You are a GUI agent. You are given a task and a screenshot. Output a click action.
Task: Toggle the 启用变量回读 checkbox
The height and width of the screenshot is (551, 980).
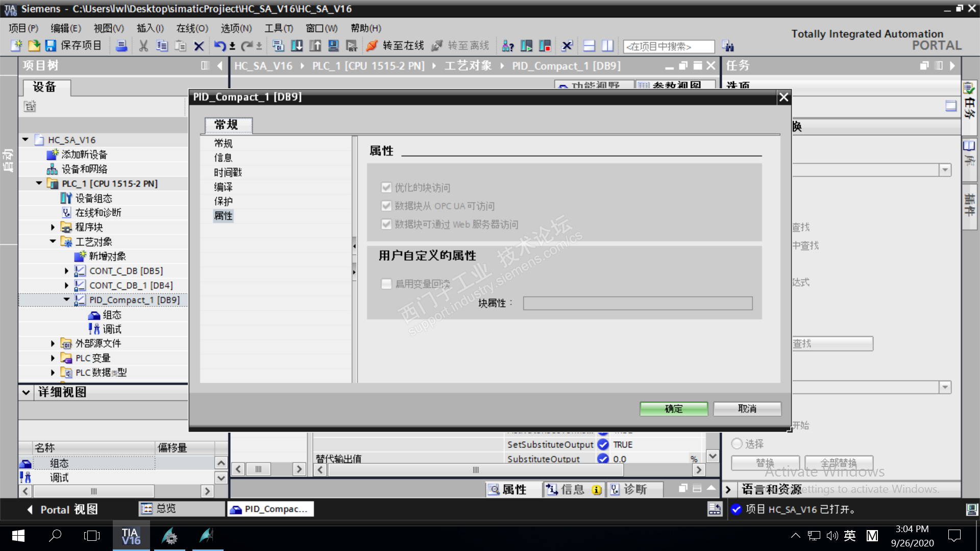pyautogui.click(x=386, y=284)
